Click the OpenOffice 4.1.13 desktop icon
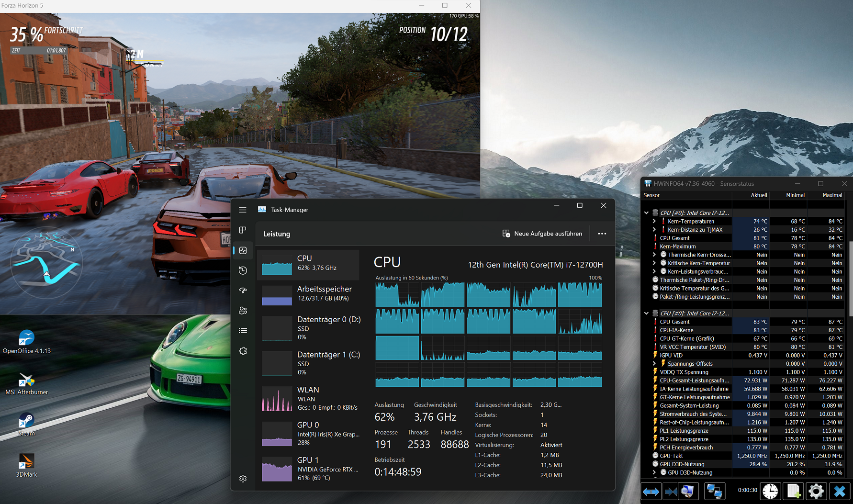Screen dimensions: 853x504 tap(27, 342)
